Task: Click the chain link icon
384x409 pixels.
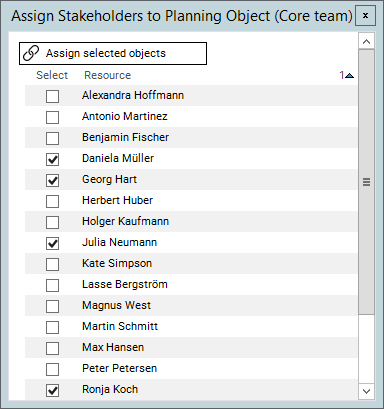Action: [x=31, y=53]
